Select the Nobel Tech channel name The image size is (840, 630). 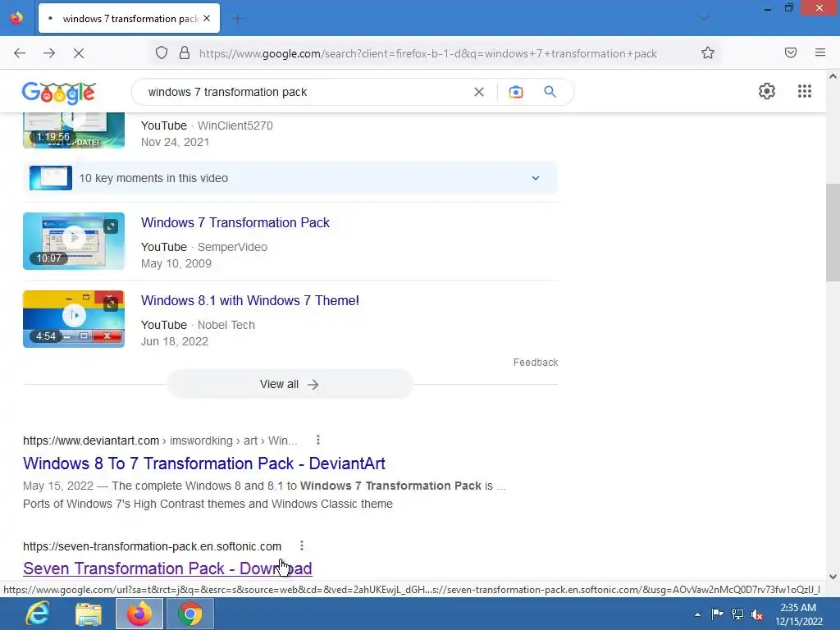(x=226, y=325)
